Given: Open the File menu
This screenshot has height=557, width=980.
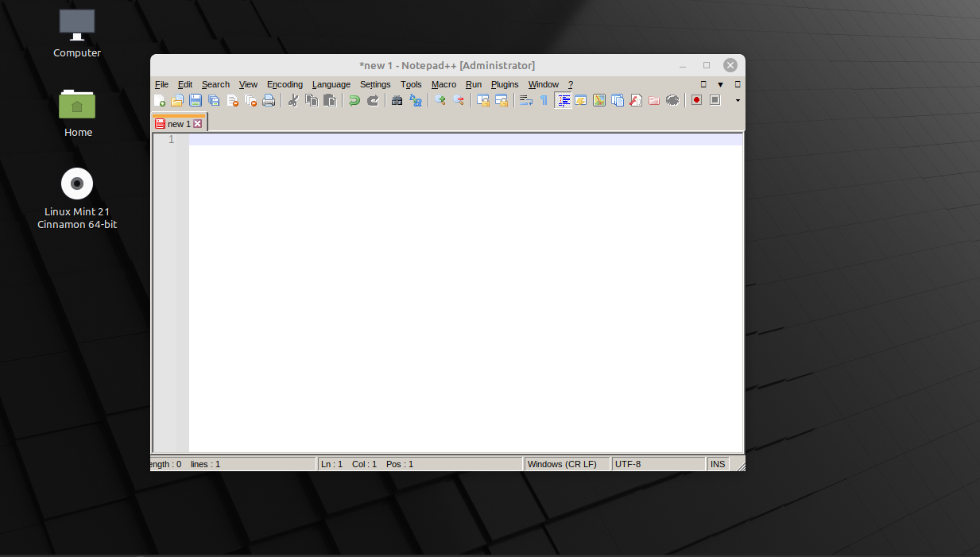Looking at the screenshot, I should [161, 84].
